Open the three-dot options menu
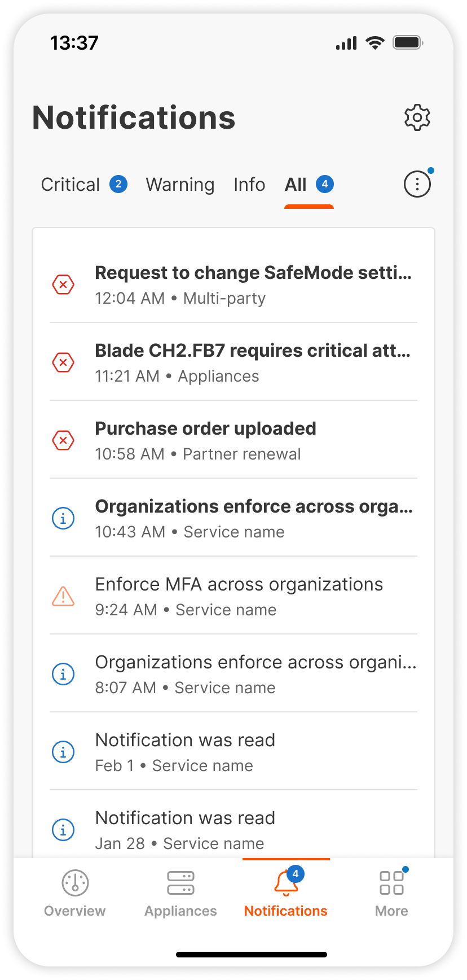 (x=417, y=184)
